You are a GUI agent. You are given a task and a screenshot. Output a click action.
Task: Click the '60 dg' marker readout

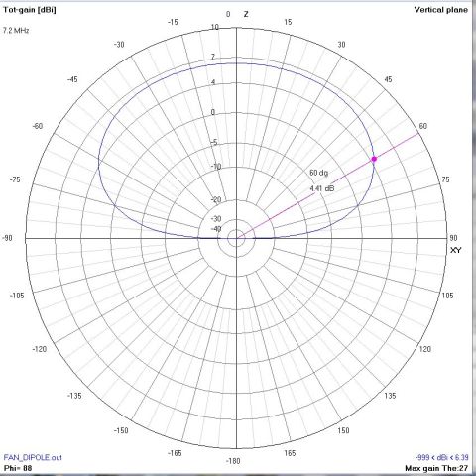tap(319, 173)
